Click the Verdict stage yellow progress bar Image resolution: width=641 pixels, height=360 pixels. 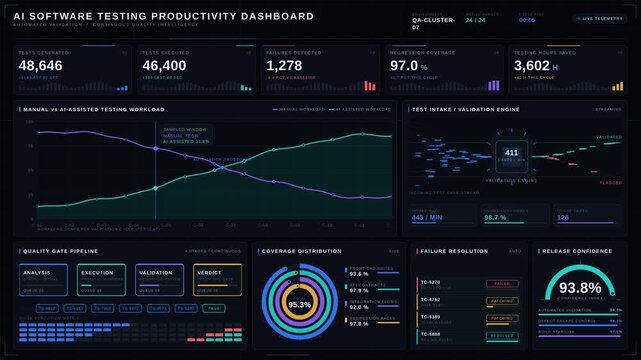tap(217, 285)
